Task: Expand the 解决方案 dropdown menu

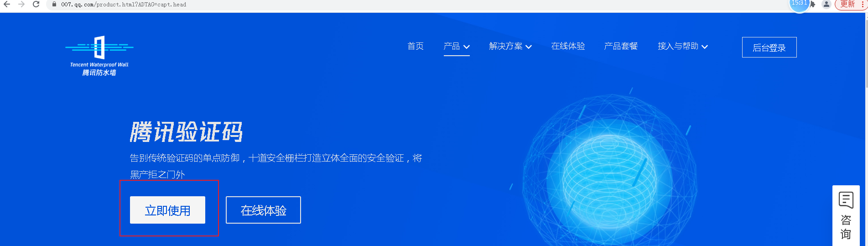Action: (x=510, y=46)
